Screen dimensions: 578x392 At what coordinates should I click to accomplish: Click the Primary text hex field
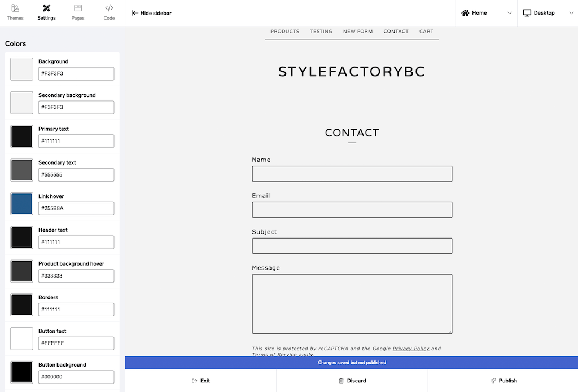76,141
